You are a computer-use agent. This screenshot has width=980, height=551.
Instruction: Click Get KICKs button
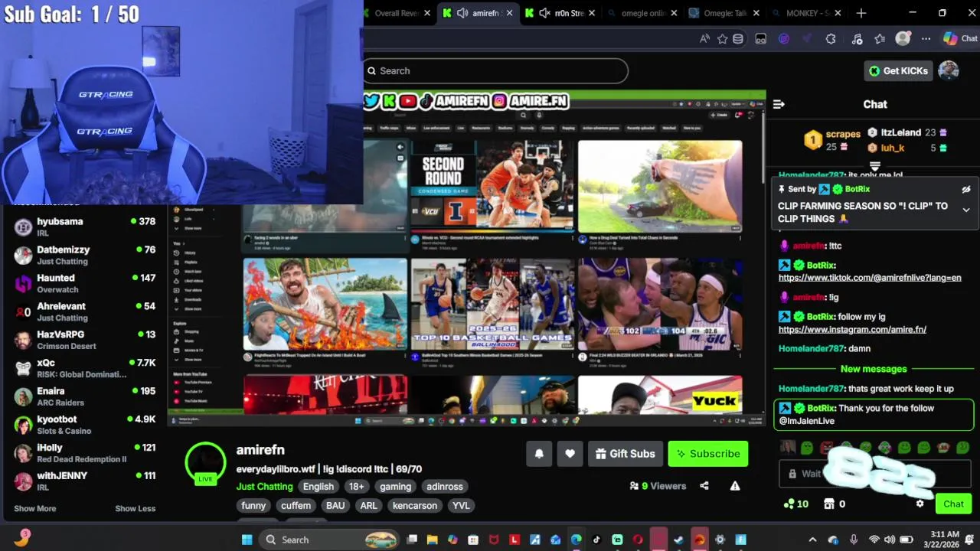[899, 70]
